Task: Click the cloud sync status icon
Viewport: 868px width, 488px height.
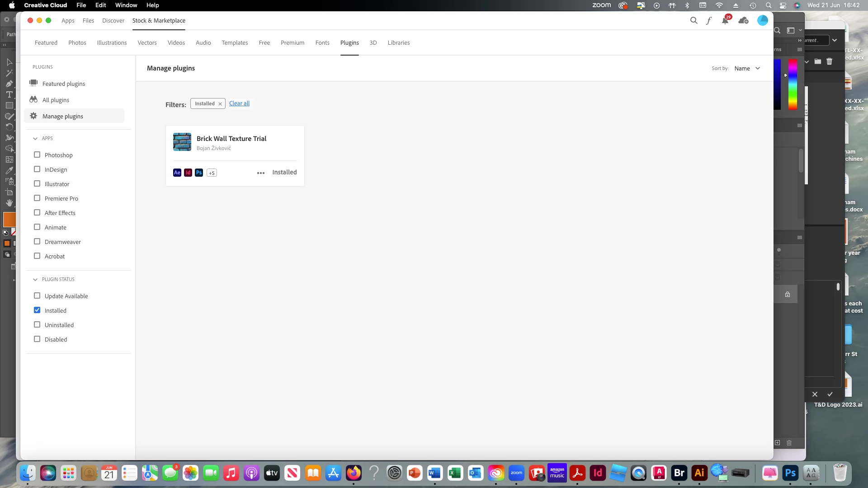Action: [x=743, y=21]
